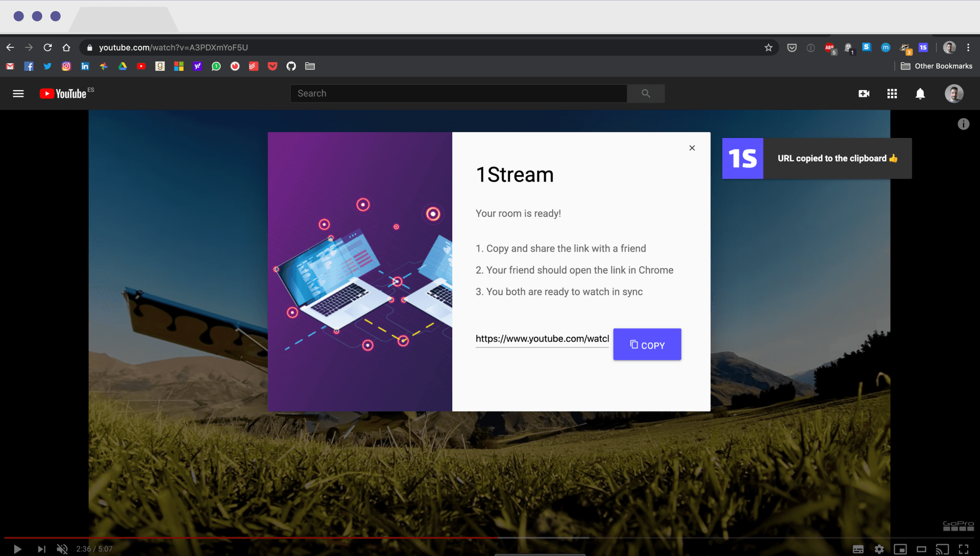Open the Instagram bookmark icon
This screenshot has height=556, width=980.
tap(66, 66)
